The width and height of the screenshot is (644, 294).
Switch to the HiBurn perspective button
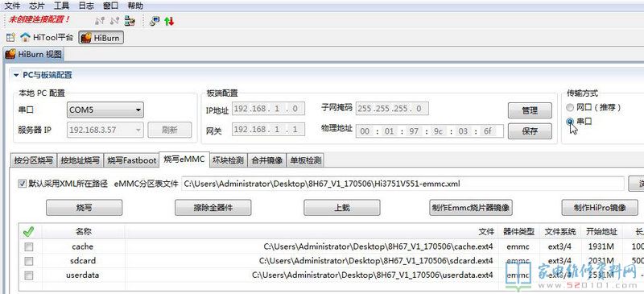point(101,38)
